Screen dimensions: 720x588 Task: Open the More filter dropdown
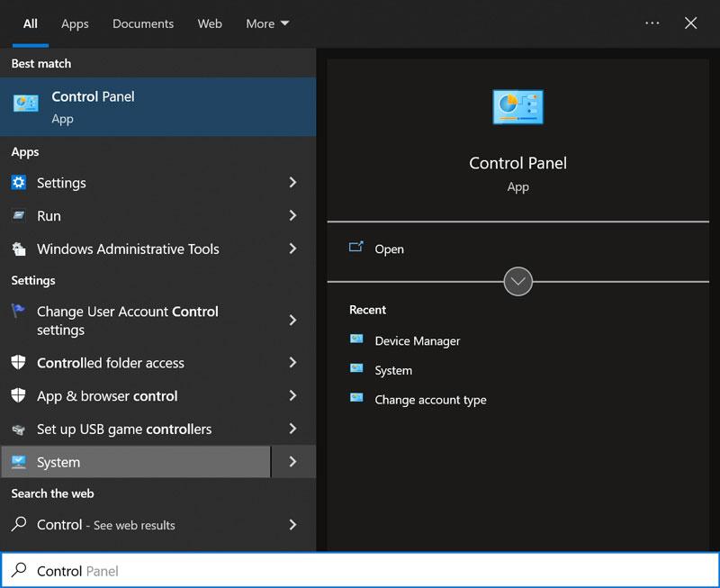click(267, 23)
